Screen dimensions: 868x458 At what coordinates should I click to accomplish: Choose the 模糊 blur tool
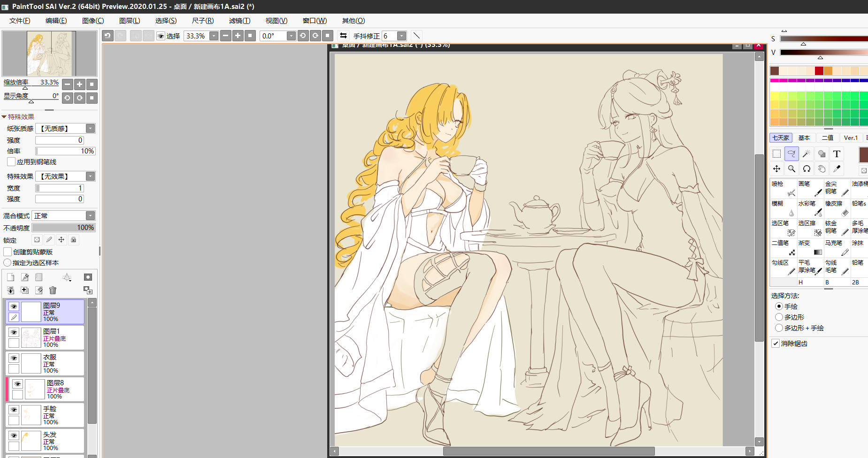[784, 208]
